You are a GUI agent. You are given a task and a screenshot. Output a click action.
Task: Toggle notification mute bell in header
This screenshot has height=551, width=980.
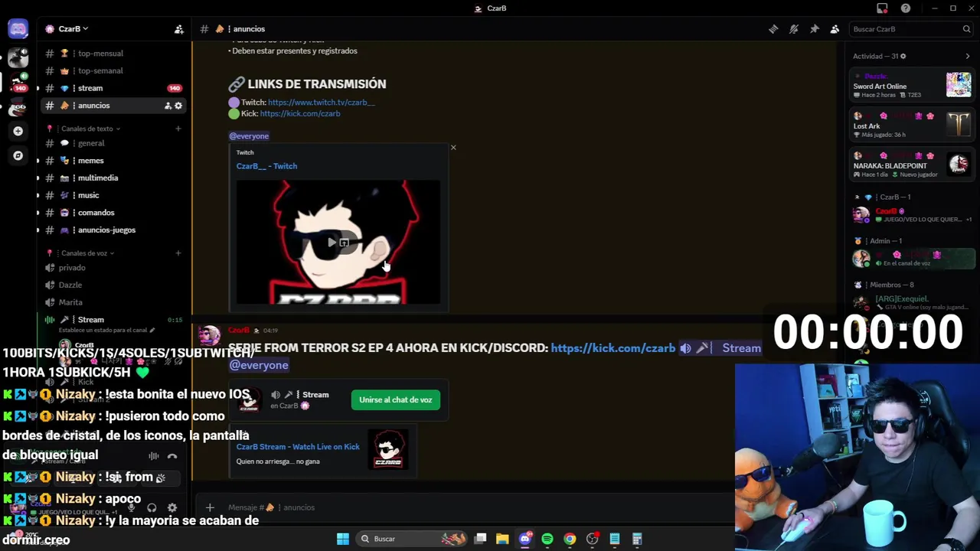tap(794, 29)
